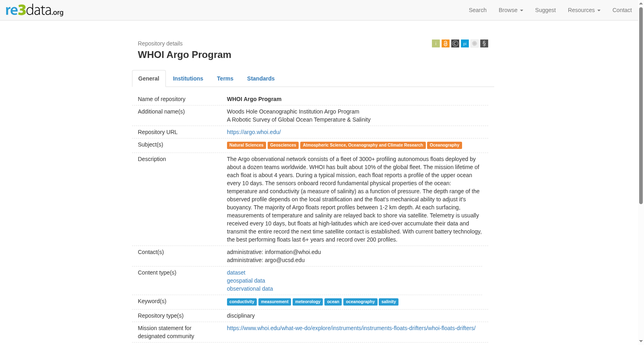Click the Geosciences subject tag
Screen dimensions: 644x345
[x=283, y=145]
